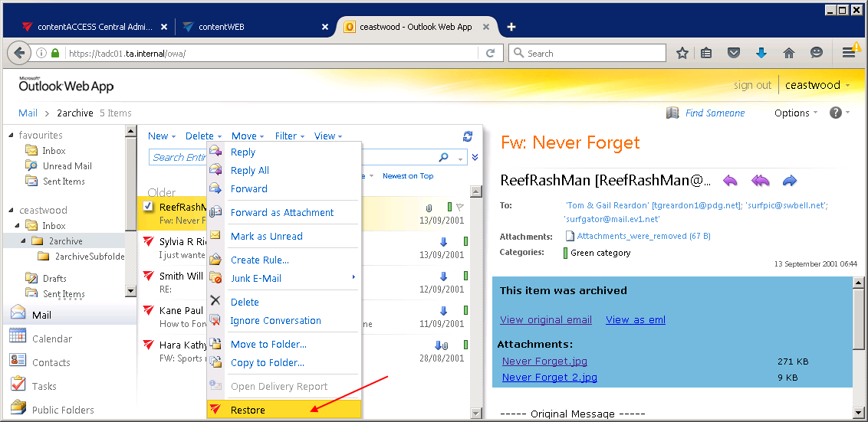The width and height of the screenshot is (868, 422).
Task: Open Never Forget 2.jpg attachment link
Action: click(x=549, y=378)
